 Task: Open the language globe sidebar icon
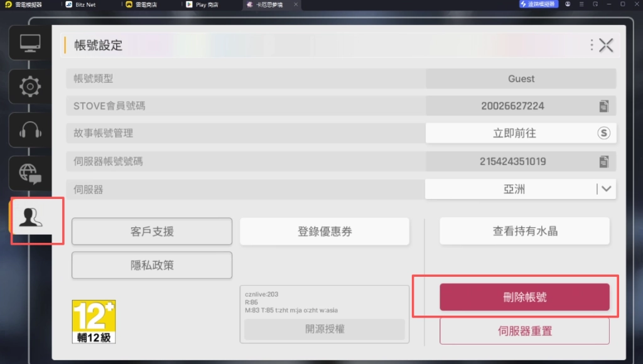click(30, 173)
